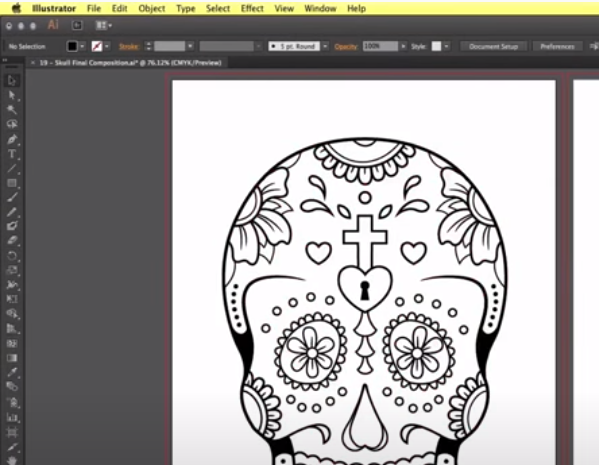This screenshot has height=465, width=599.
Task: Select the Gradient tool
Action: [11, 358]
